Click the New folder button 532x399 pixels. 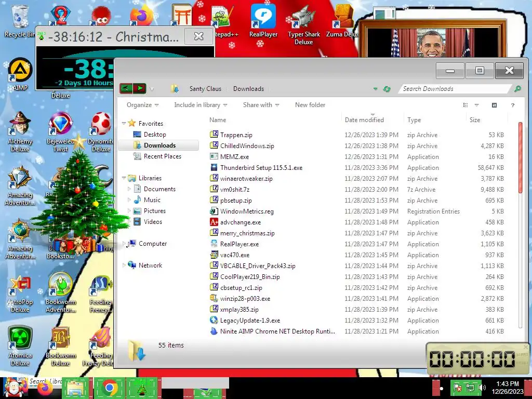pos(310,105)
